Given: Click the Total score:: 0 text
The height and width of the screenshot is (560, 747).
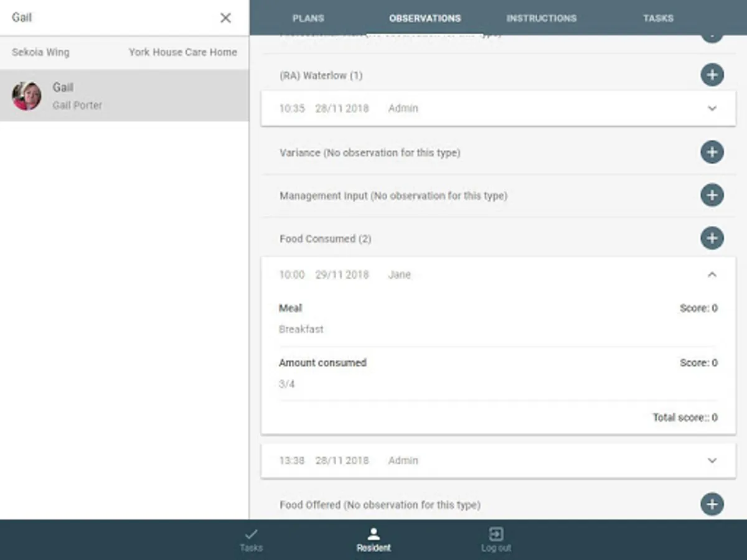Looking at the screenshot, I should (685, 418).
